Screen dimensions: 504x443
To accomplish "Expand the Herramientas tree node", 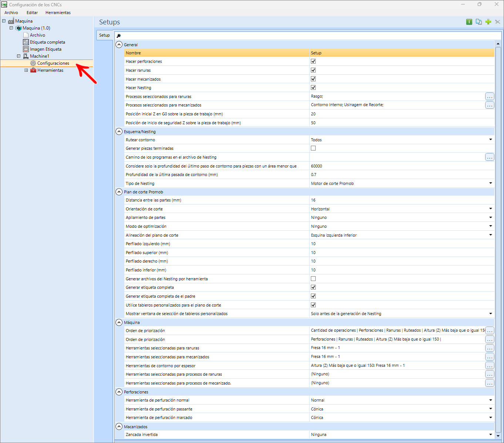I will point(26,70).
